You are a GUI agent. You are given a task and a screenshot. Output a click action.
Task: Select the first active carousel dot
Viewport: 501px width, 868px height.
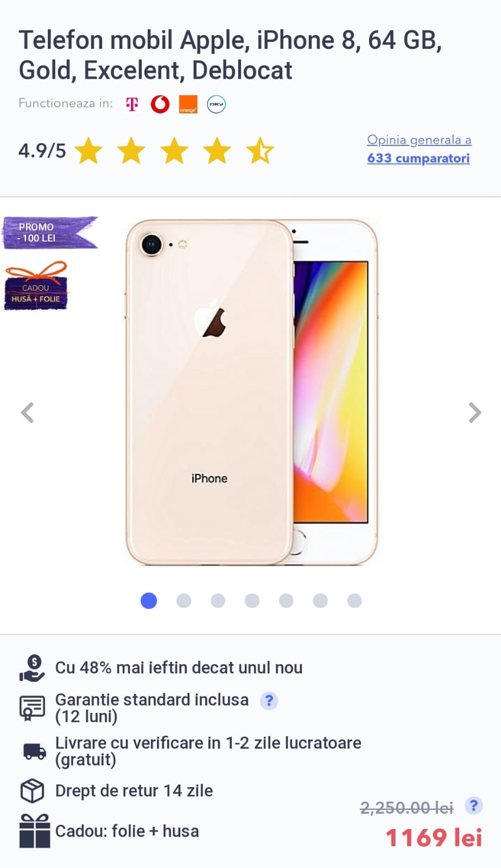click(149, 601)
